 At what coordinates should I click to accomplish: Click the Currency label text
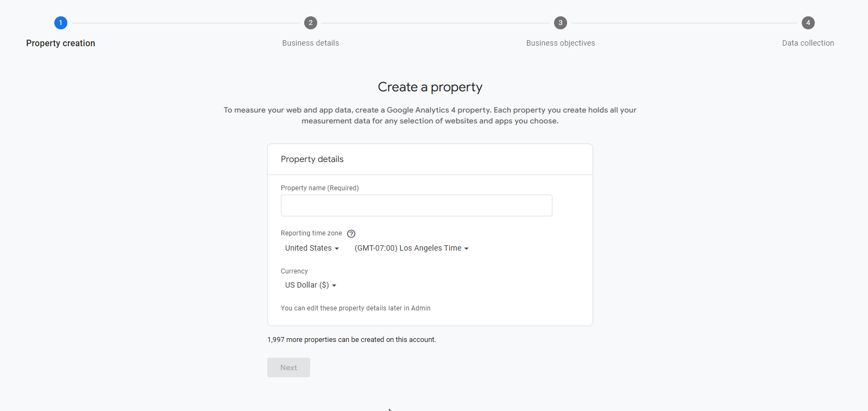[x=294, y=271]
